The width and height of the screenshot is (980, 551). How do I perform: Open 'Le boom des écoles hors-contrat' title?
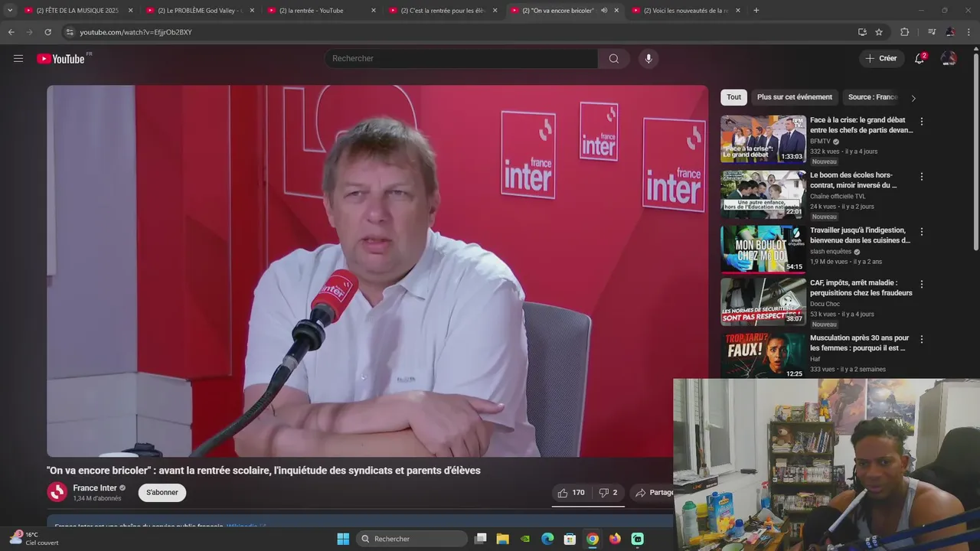853,180
